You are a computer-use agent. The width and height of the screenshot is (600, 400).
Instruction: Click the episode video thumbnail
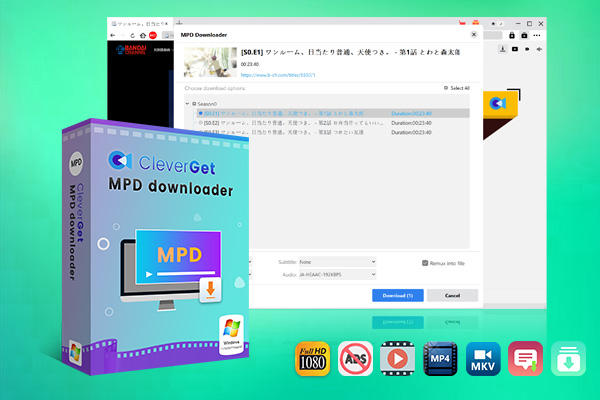[207, 61]
